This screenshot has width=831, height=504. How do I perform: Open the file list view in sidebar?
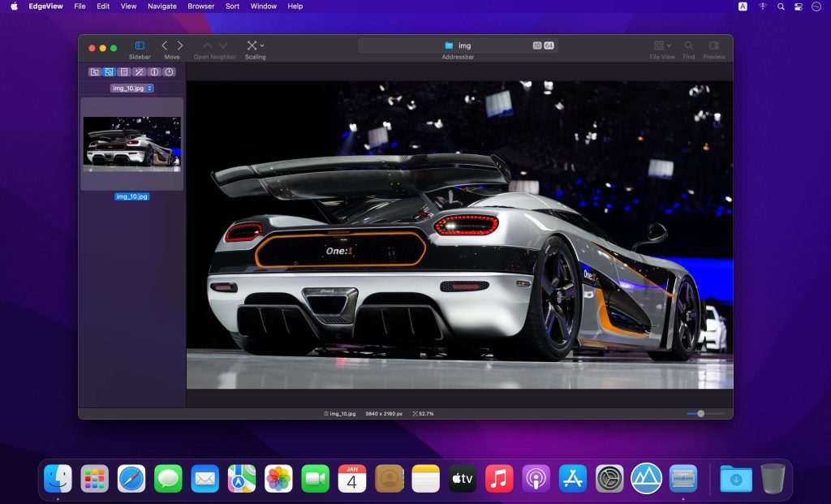124,71
